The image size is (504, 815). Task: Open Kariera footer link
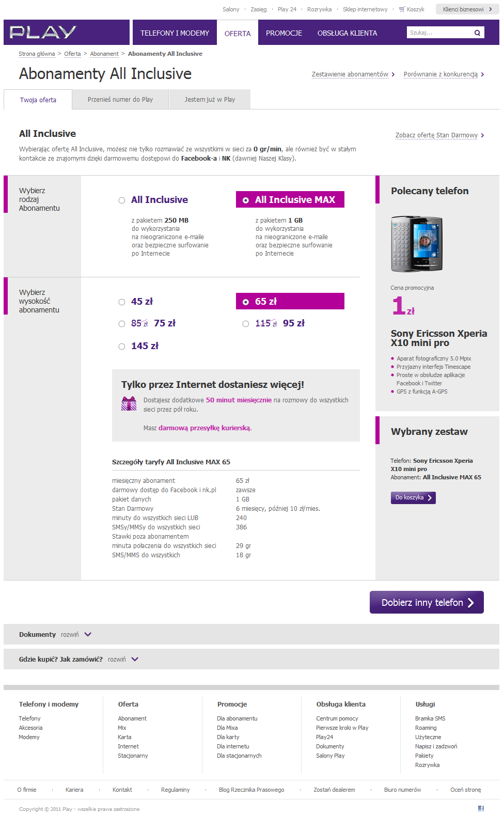coord(74,790)
